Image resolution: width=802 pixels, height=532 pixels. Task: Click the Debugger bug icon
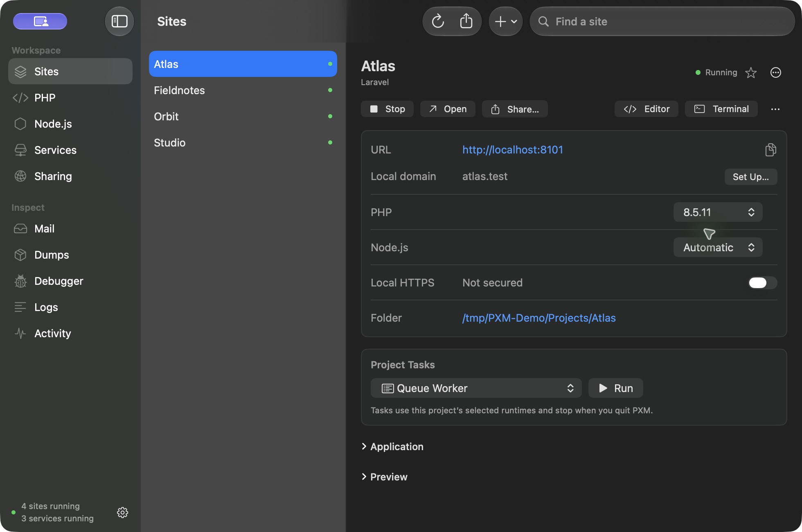[x=20, y=281]
